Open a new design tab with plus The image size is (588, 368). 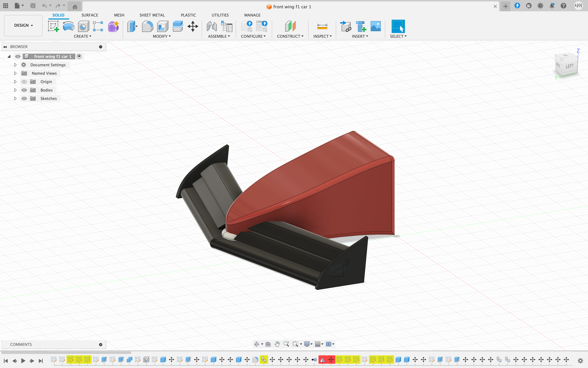coord(505,6)
